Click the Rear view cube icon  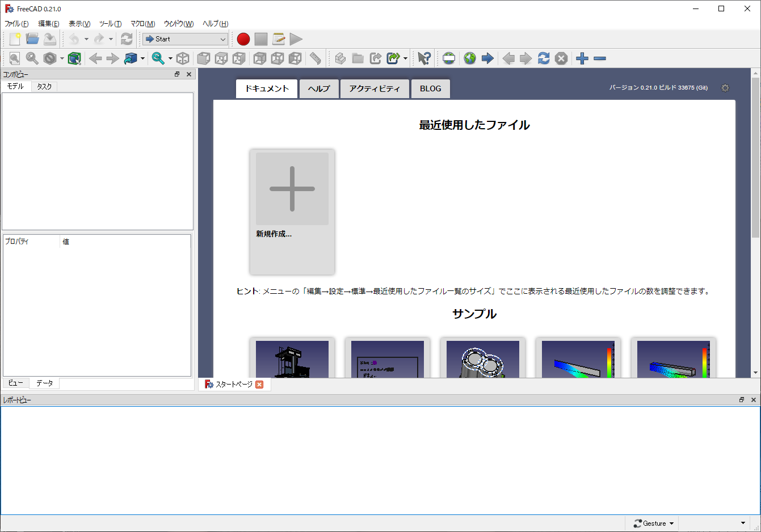[x=260, y=58]
